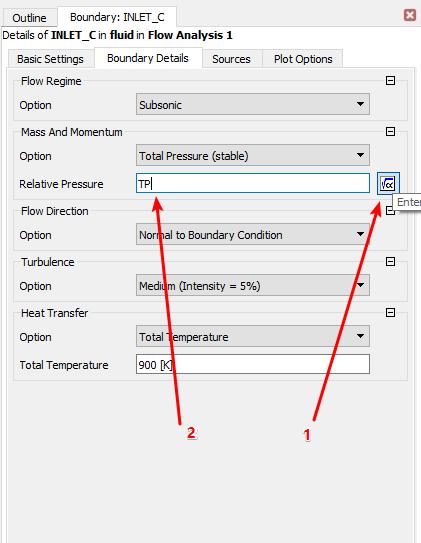Switch to the Sources tab
Viewport: 421px width, 543px height.
(x=231, y=59)
